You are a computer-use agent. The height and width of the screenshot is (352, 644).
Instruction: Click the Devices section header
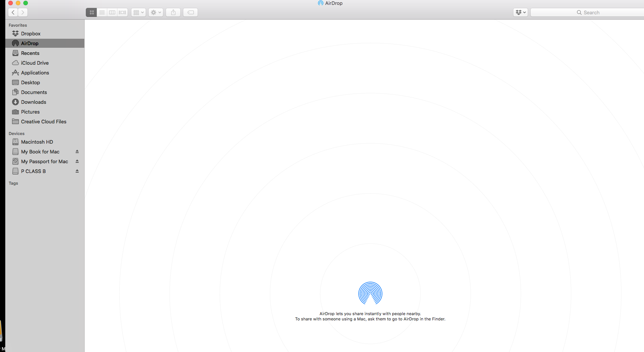(x=17, y=134)
